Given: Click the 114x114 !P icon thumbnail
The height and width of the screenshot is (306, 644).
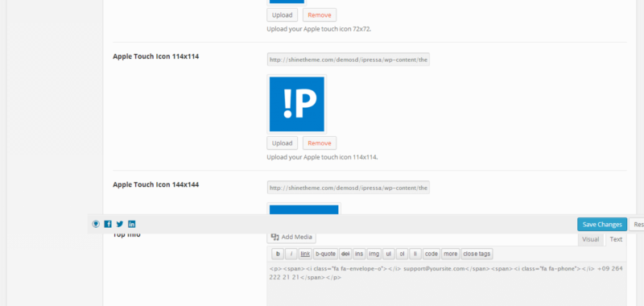Looking at the screenshot, I should point(296,104).
